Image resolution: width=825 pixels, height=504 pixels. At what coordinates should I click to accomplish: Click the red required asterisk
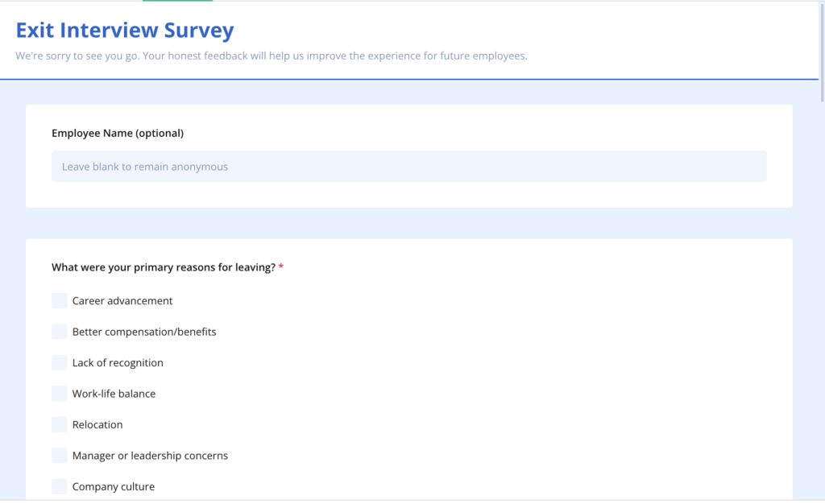pos(281,267)
